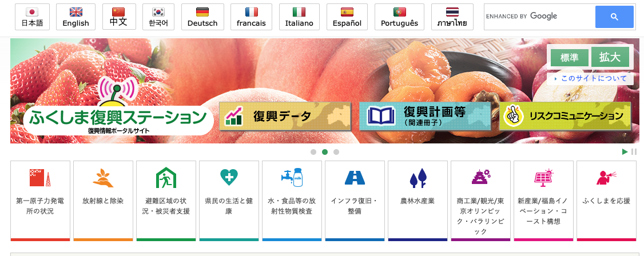
Task: Open the インフラ復旧・整備 road icon tile
Action: [x=355, y=201]
